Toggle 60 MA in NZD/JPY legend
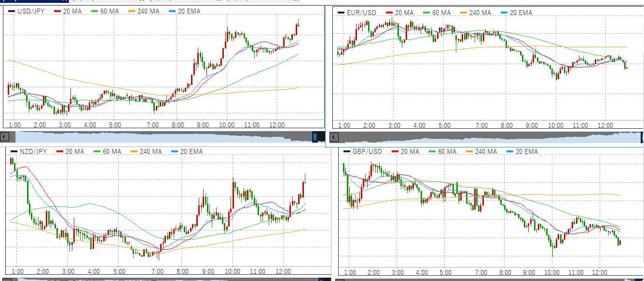The height and width of the screenshot is (281, 644). (x=108, y=151)
